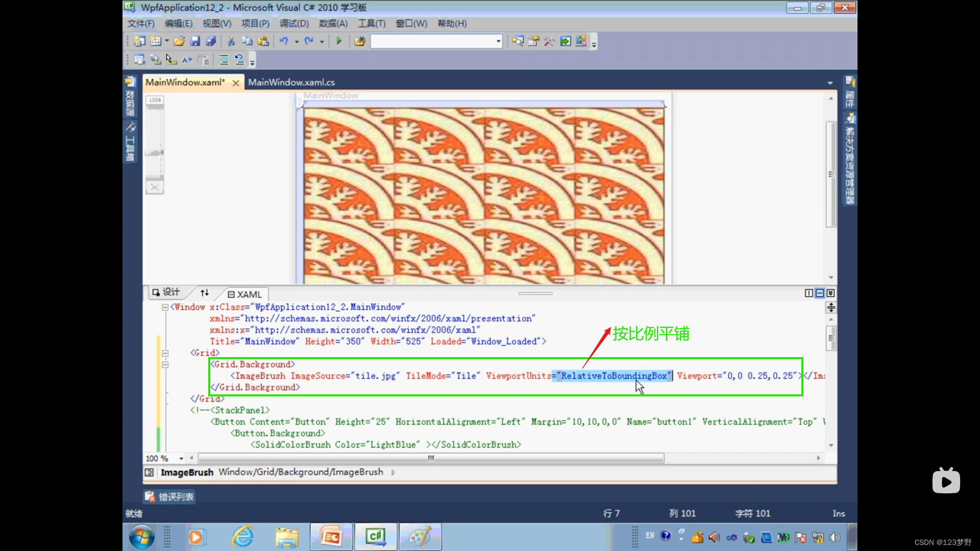Collapse the Grid.Background outline node
980x551 pixels.
coord(165,365)
